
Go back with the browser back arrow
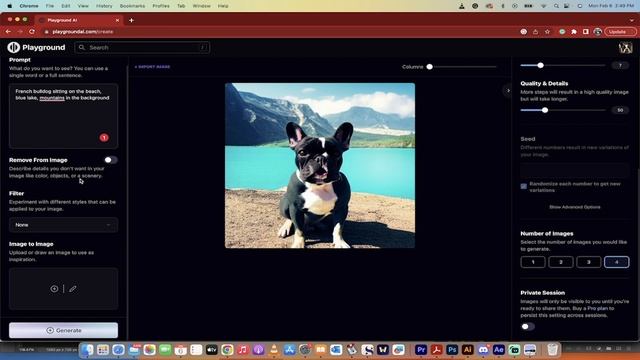8,31
